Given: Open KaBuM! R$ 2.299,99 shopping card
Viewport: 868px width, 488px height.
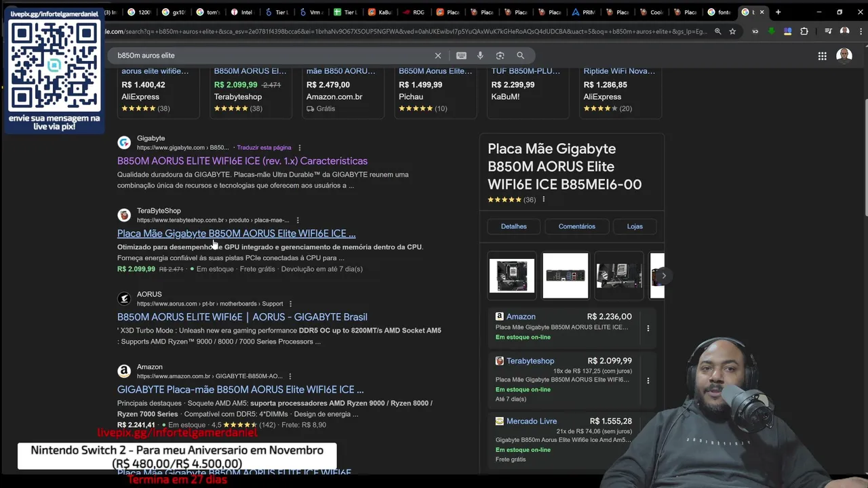Looking at the screenshot, I should click(528, 92).
